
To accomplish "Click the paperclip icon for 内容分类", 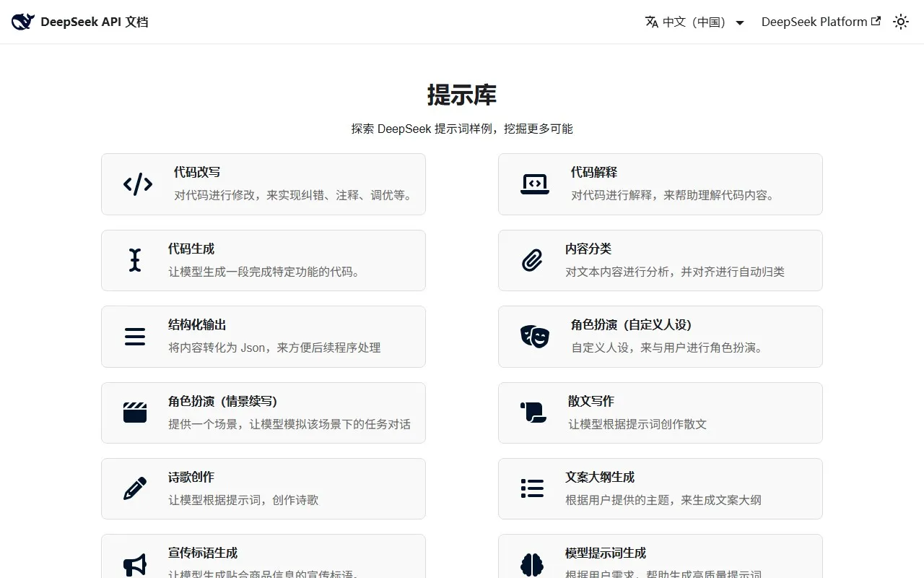I will click(x=532, y=260).
